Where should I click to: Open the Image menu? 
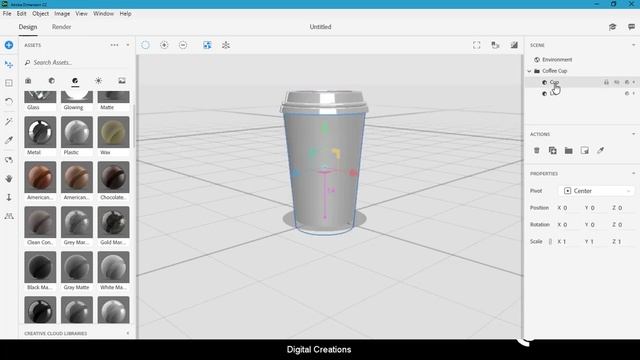tap(62, 13)
